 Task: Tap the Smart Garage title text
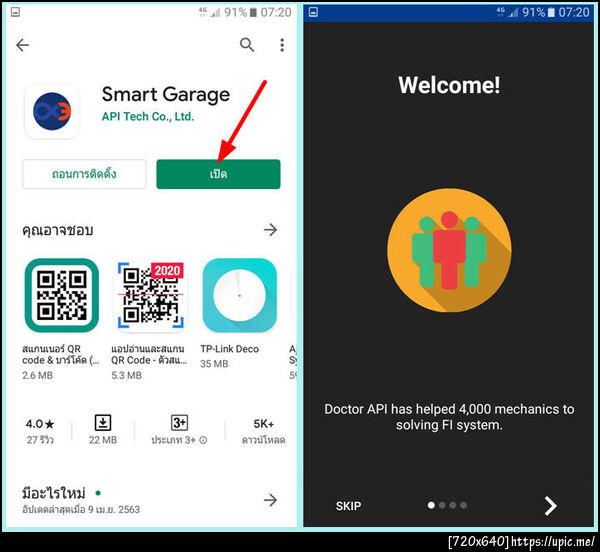click(166, 95)
